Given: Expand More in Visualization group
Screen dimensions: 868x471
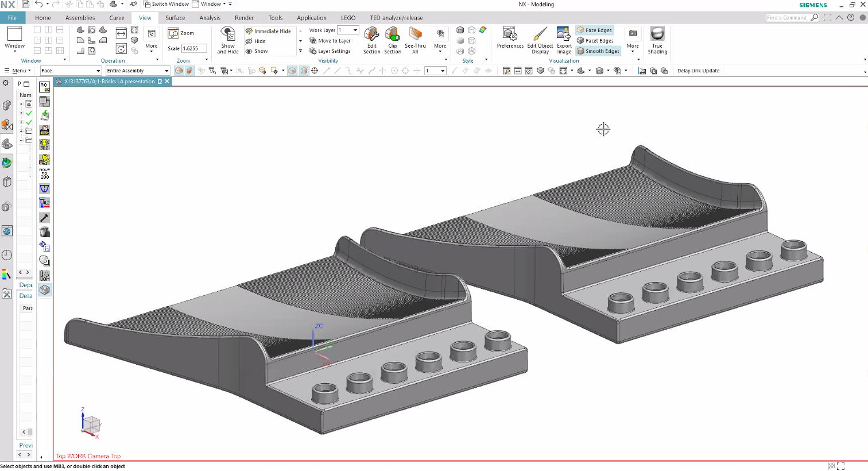Looking at the screenshot, I should coord(633,41).
